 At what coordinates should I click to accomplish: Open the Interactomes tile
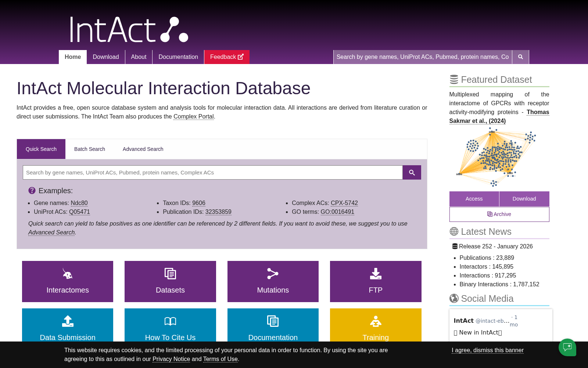(x=68, y=282)
